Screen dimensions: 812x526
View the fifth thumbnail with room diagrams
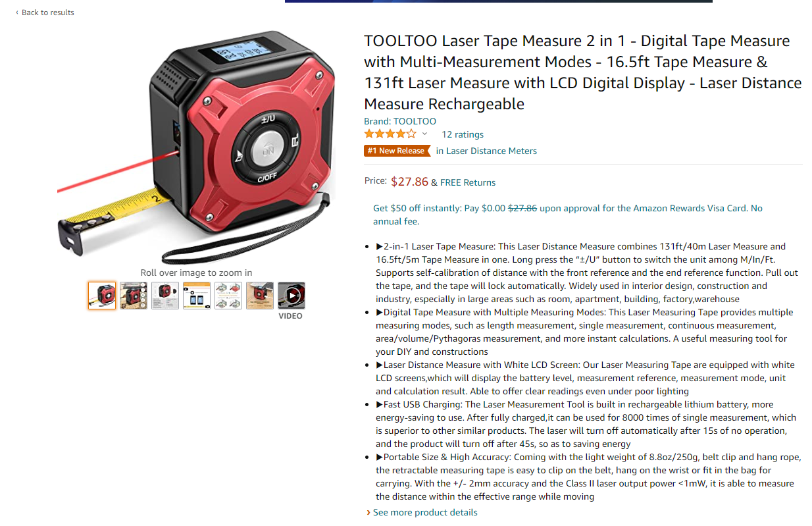228,296
